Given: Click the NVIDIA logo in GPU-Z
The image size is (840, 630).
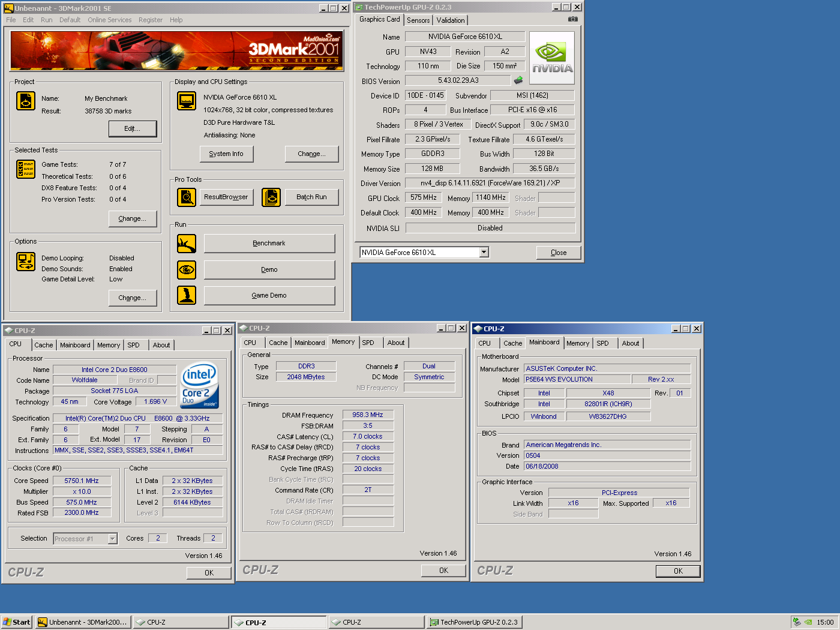Looking at the screenshot, I should (552, 58).
